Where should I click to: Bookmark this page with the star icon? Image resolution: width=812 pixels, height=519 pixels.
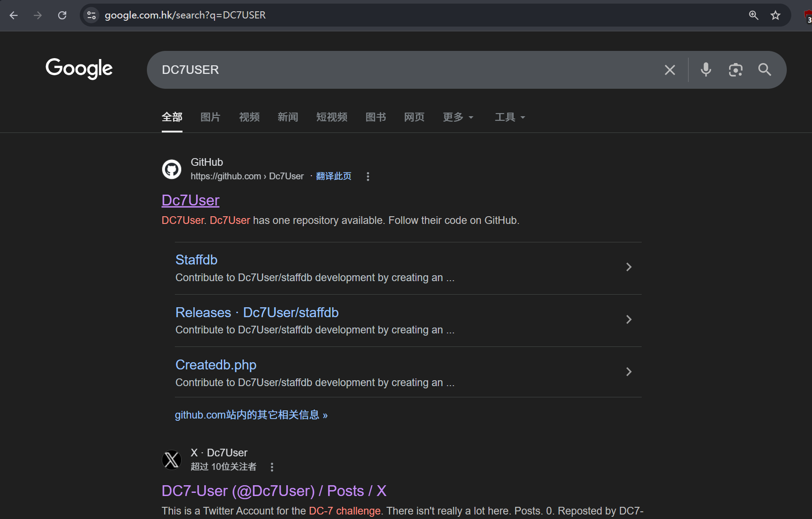coord(776,15)
